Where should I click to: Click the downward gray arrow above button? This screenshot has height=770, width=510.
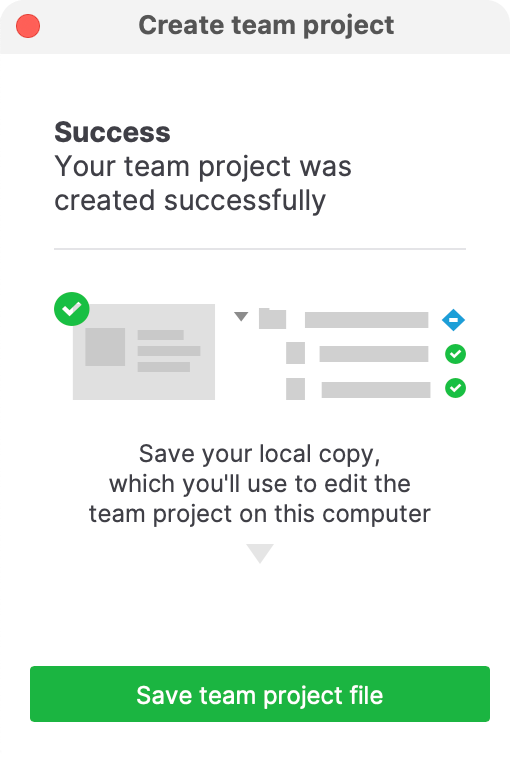[260, 553]
